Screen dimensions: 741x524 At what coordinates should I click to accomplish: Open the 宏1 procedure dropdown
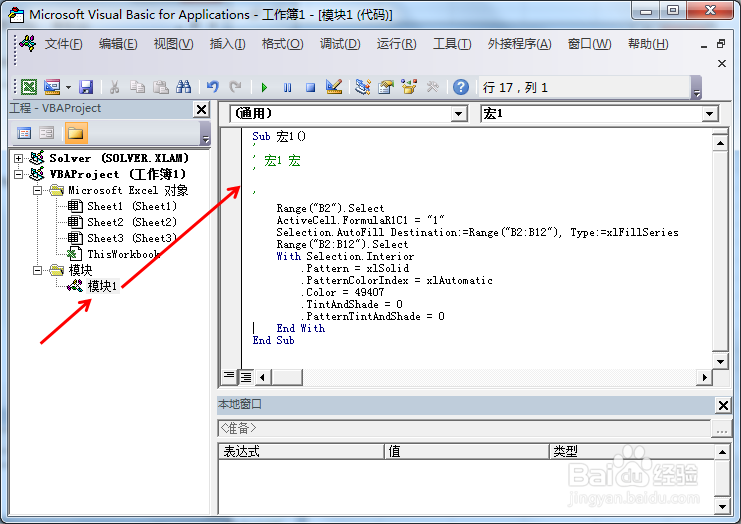coord(708,113)
